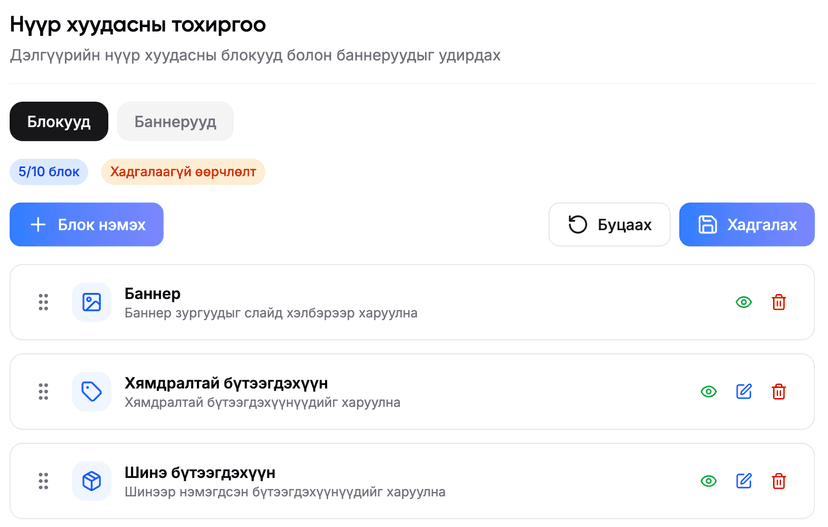The height and width of the screenshot is (527, 828).
Task: Toggle visibility of the Баннер block
Action: pos(744,302)
